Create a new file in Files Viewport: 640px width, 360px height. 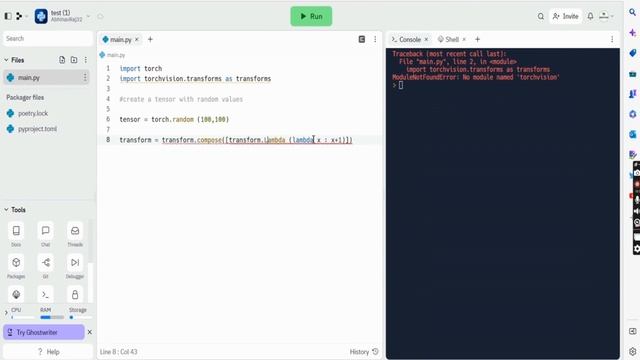click(62, 60)
